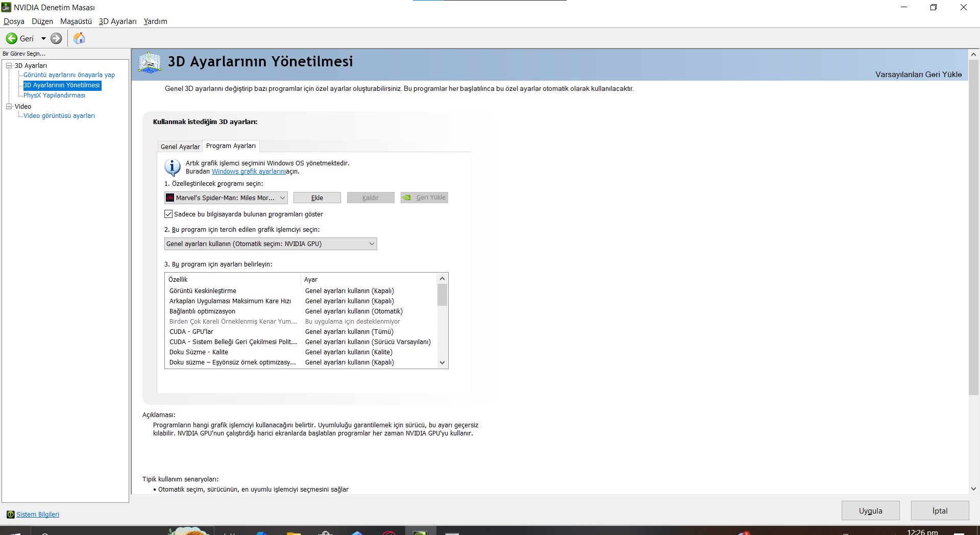This screenshot has width=980, height=535.
Task: Click the main page scrollbar thumb
Action: [x=973, y=227]
